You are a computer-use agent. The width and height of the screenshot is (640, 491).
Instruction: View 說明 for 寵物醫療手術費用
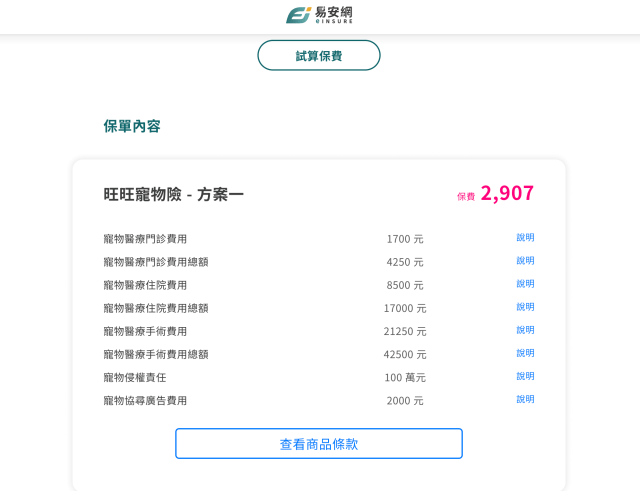[x=525, y=330]
